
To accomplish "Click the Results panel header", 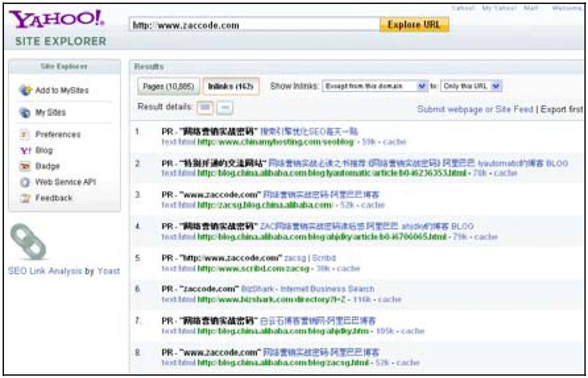I will click(357, 67).
